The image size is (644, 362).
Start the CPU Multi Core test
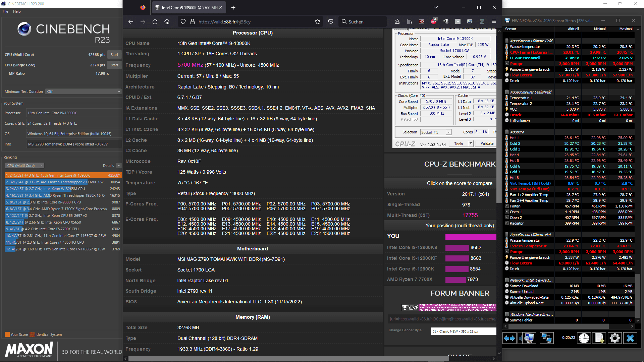pyautogui.click(x=114, y=55)
